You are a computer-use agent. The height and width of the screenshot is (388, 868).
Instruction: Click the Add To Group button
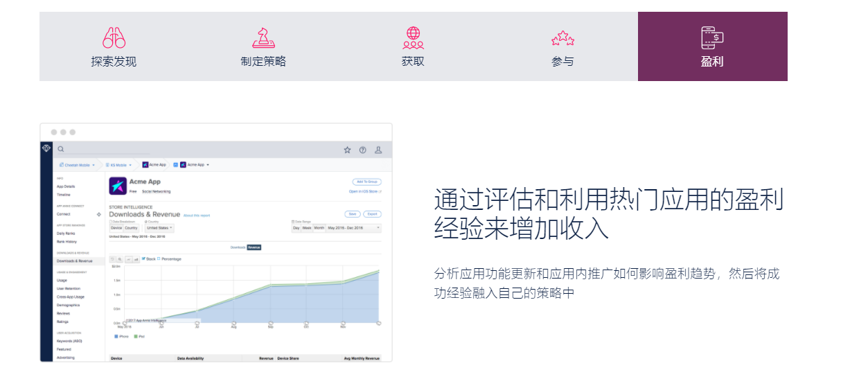(367, 182)
